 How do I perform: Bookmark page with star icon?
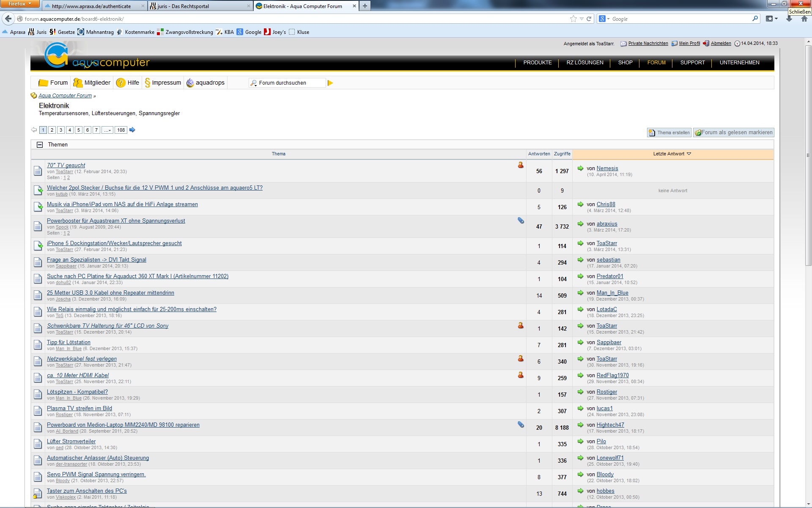tap(573, 19)
